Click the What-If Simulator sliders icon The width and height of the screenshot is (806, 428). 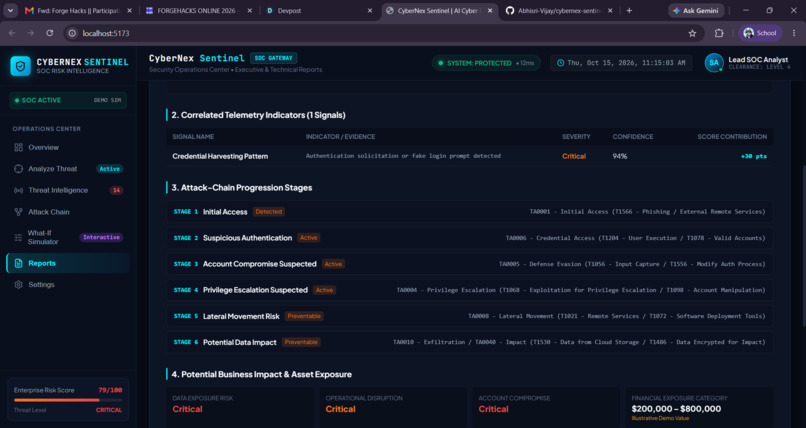pos(19,237)
